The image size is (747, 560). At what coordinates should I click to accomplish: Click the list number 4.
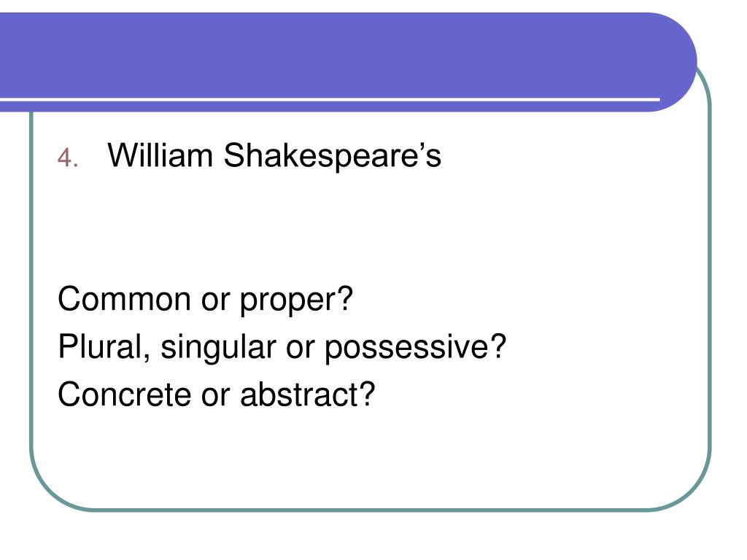point(68,157)
